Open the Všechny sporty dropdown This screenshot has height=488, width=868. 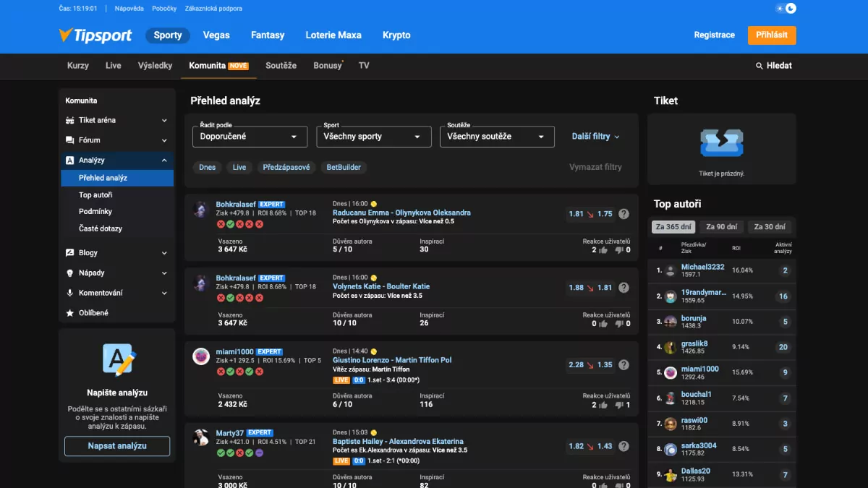373,137
